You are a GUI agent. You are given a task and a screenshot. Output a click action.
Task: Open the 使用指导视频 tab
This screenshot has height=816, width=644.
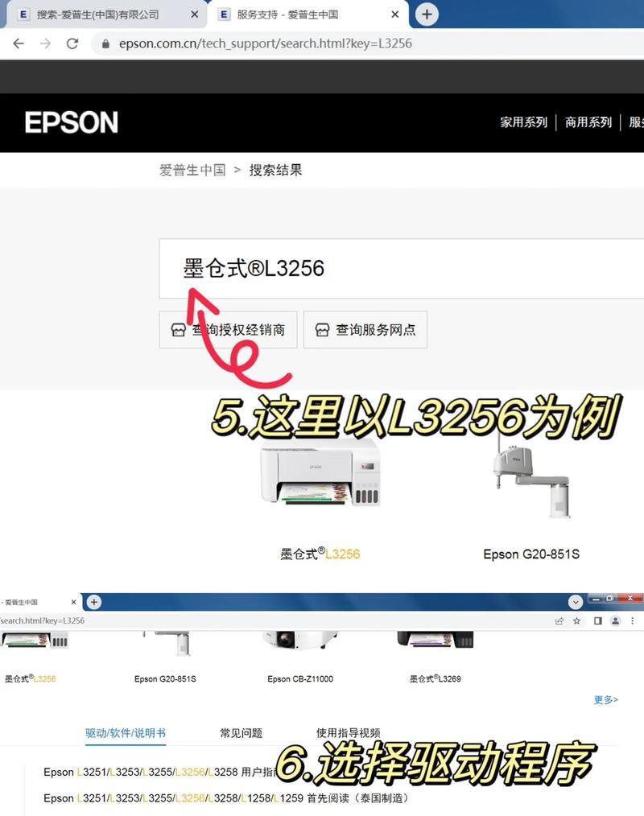(349, 733)
